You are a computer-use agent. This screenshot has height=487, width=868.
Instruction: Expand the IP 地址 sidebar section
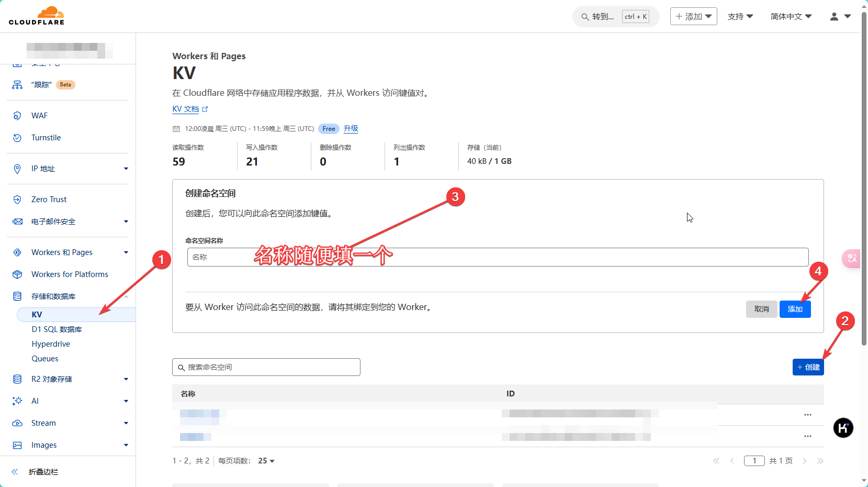click(x=126, y=169)
